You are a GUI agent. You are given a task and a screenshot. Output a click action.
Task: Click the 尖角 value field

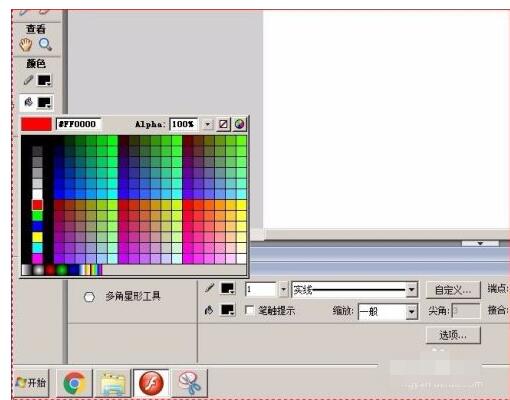click(x=466, y=311)
